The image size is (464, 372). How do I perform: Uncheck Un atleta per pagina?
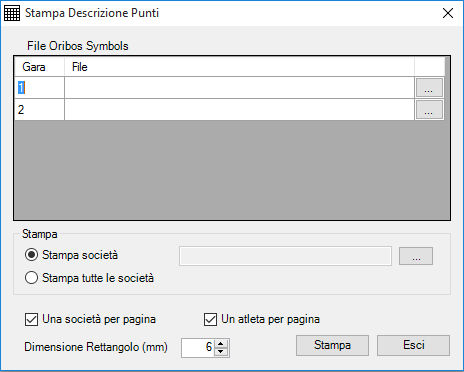point(210,319)
